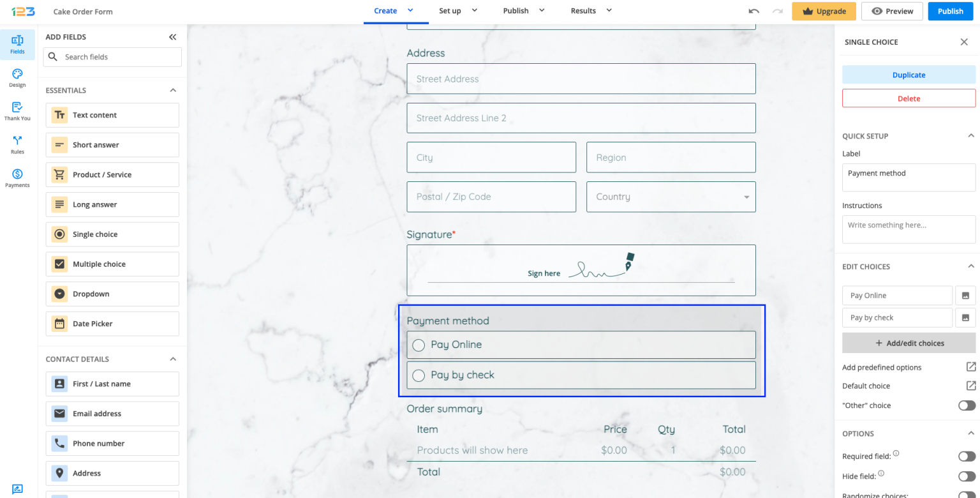Collapse the Add Fields panel
Viewport: 980px width, 498px height.
tap(172, 37)
